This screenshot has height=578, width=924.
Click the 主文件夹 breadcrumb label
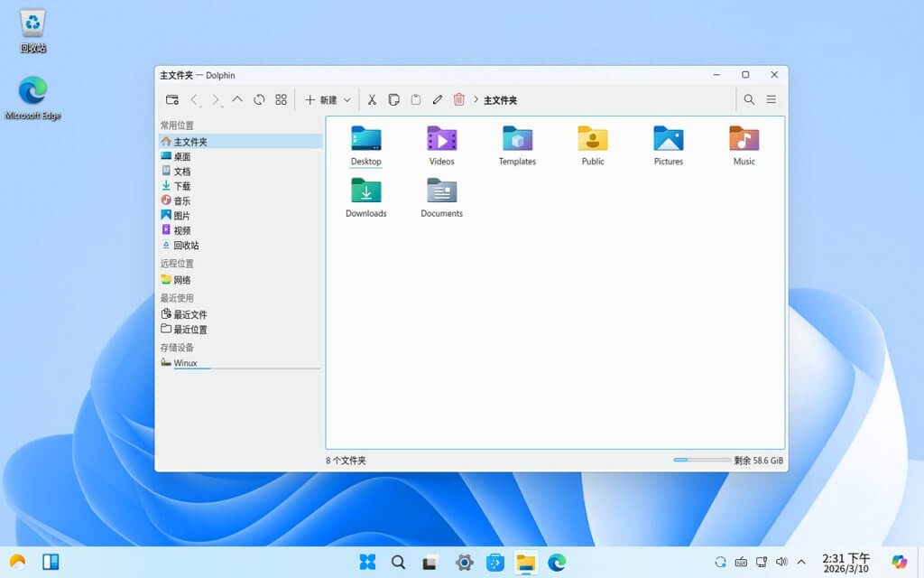pyautogui.click(x=500, y=100)
